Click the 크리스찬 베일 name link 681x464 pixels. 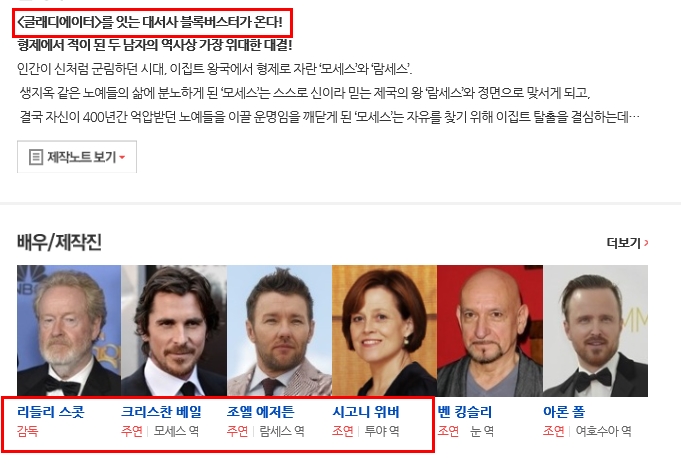162,411
